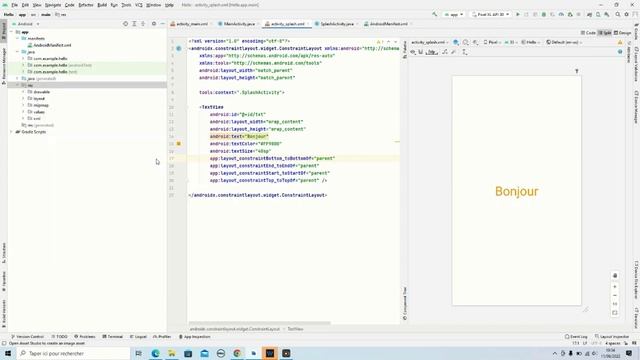Click the pan hand icon in preview
The height and width of the screenshot is (360, 640).
[615, 276]
